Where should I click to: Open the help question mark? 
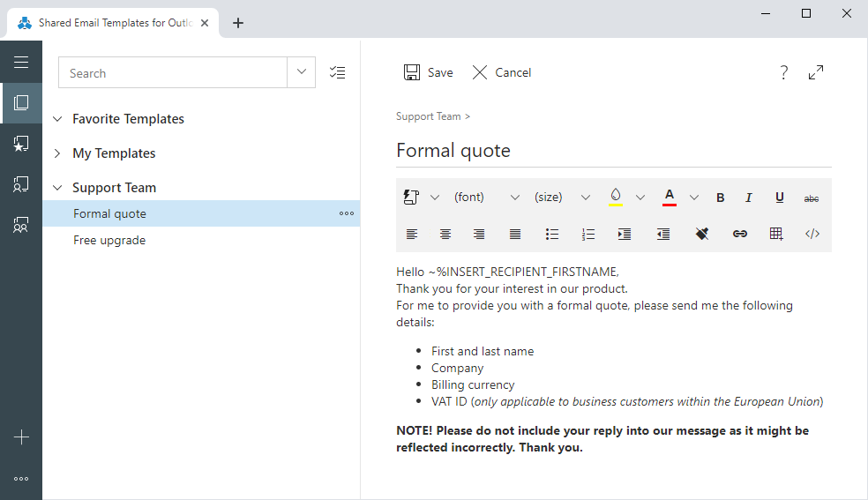(783, 73)
